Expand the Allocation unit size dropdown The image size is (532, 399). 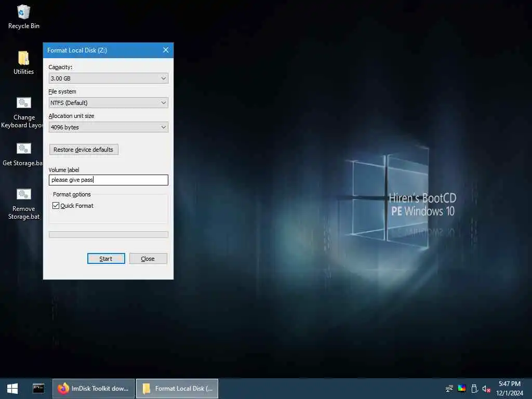[x=108, y=127]
